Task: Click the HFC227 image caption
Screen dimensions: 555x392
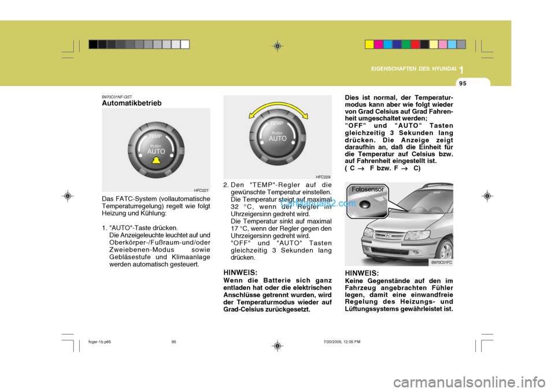Action: tap(201, 190)
